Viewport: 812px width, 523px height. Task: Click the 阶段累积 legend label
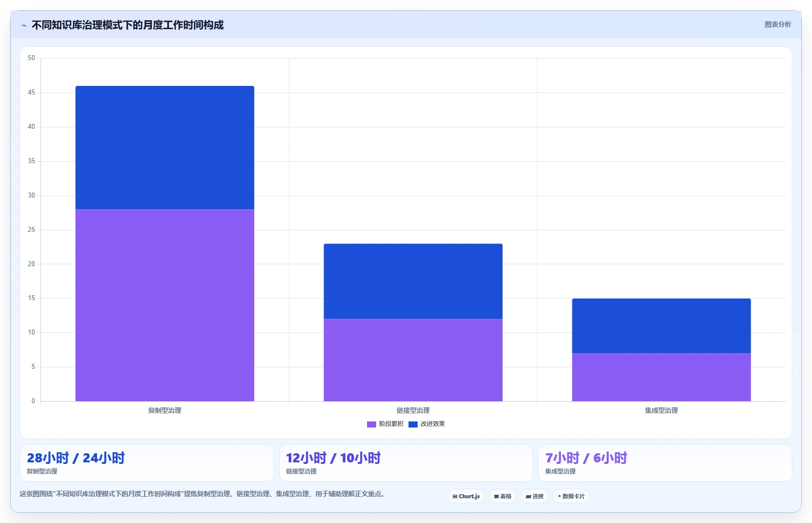[391, 424]
